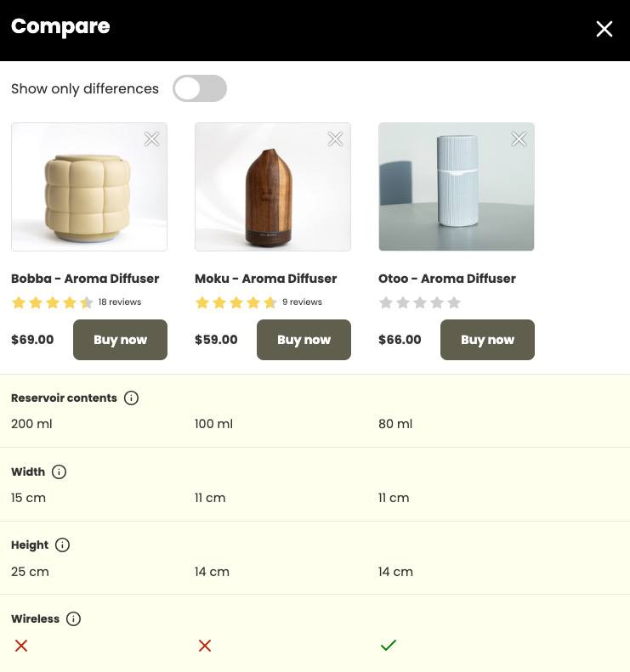Close the Compare panel
The height and width of the screenshot is (672, 630).
tap(604, 29)
